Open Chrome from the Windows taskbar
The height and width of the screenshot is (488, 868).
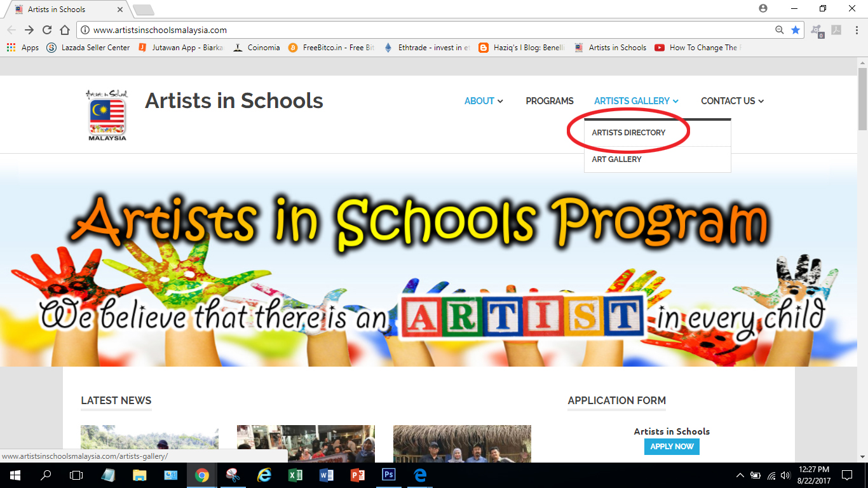pyautogui.click(x=201, y=475)
